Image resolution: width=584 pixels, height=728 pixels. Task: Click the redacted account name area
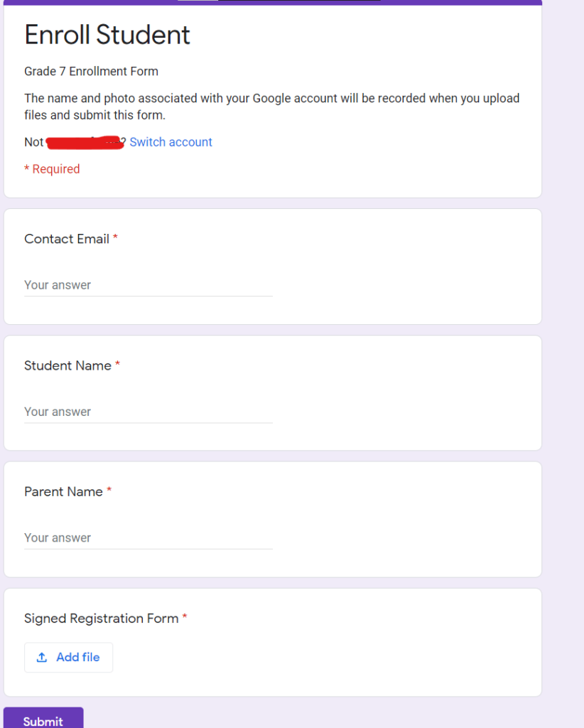pyautogui.click(x=85, y=142)
